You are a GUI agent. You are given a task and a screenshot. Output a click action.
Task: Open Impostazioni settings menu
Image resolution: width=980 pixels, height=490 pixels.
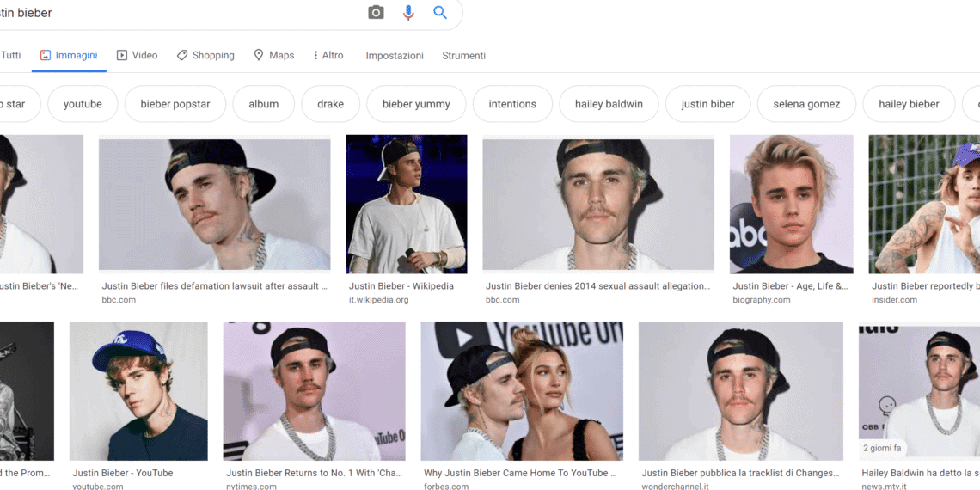point(395,55)
